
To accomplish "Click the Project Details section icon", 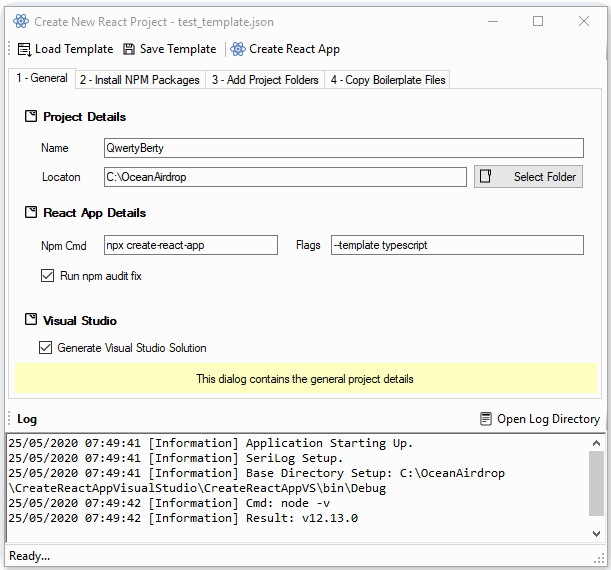I will tap(31, 116).
